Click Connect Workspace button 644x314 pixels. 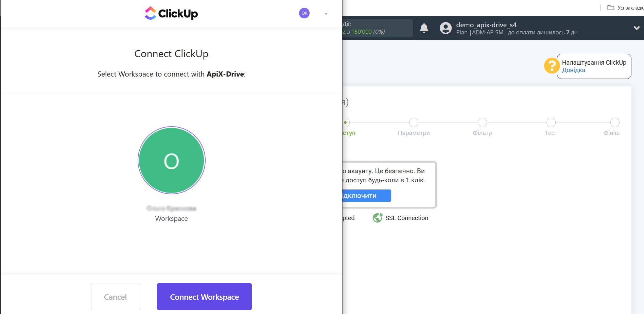pos(204,297)
